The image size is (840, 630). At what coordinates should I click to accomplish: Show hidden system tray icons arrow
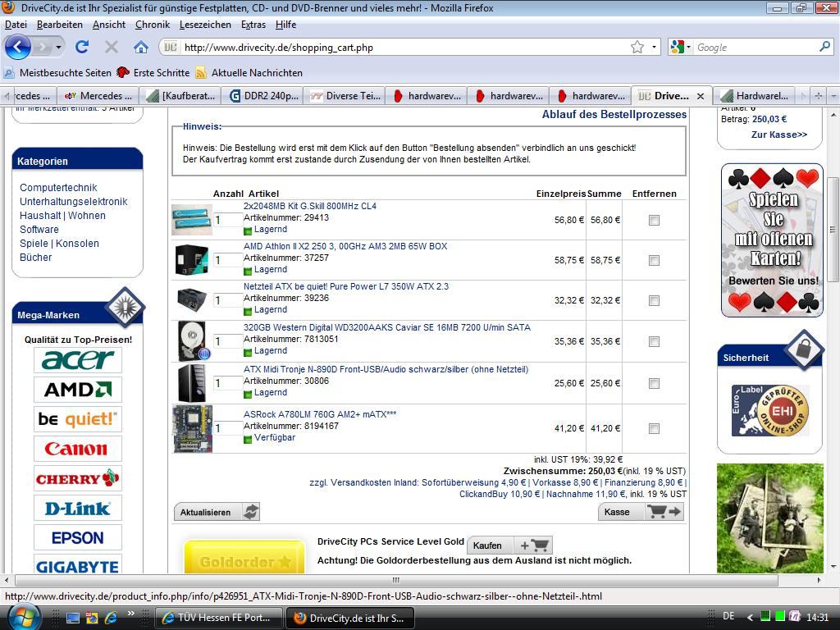[x=750, y=618]
